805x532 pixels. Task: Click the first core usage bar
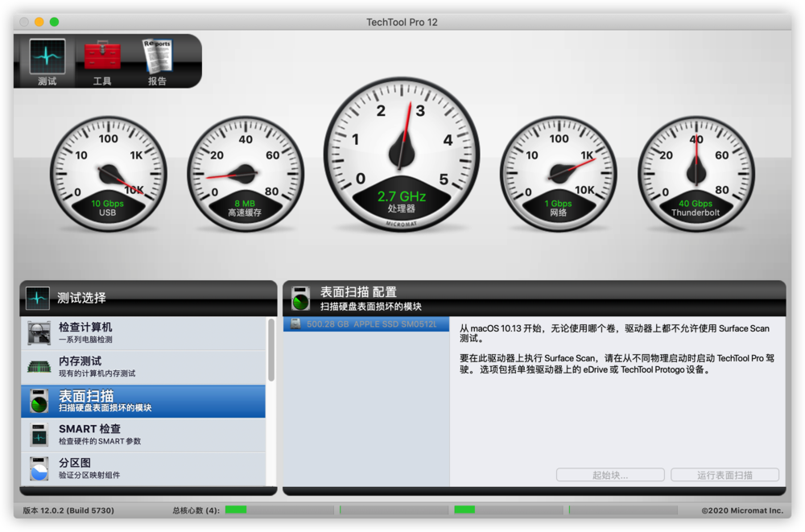(279, 510)
